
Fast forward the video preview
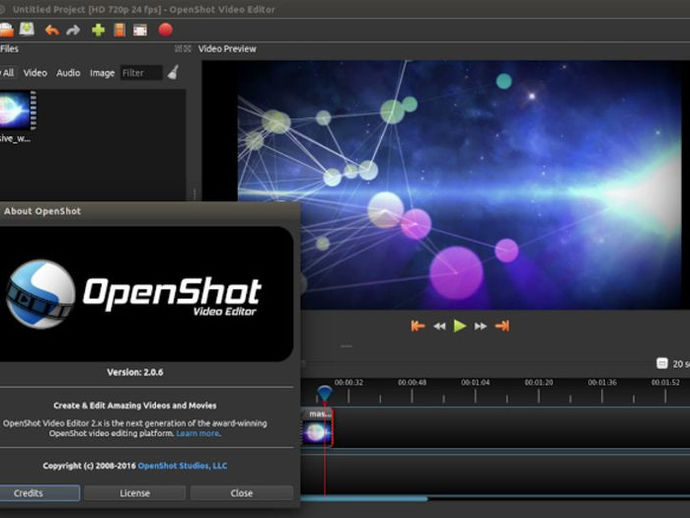click(x=481, y=326)
